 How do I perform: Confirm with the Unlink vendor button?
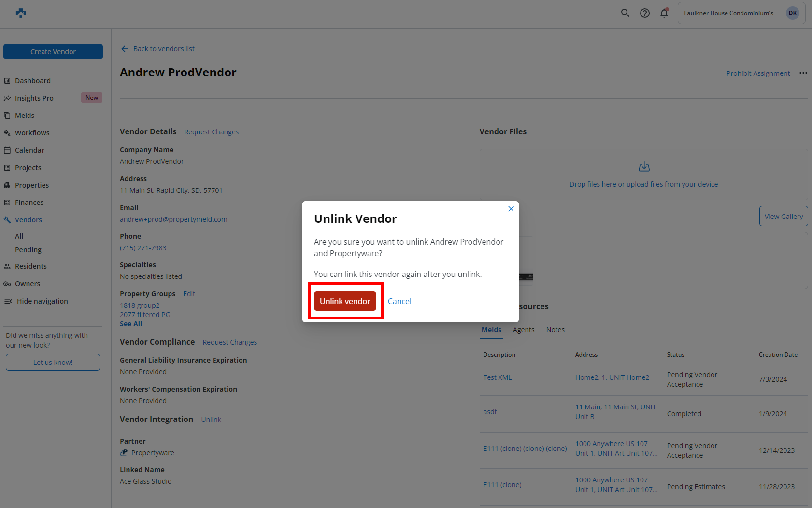[x=345, y=301]
